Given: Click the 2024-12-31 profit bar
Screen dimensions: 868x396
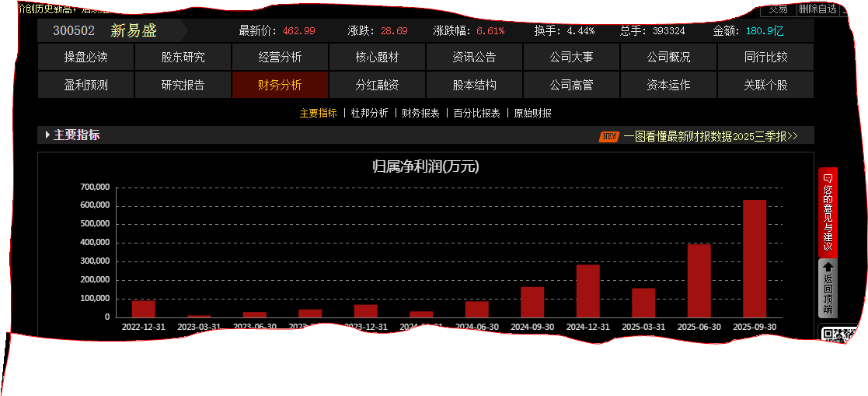Looking at the screenshot, I should click(x=588, y=291).
